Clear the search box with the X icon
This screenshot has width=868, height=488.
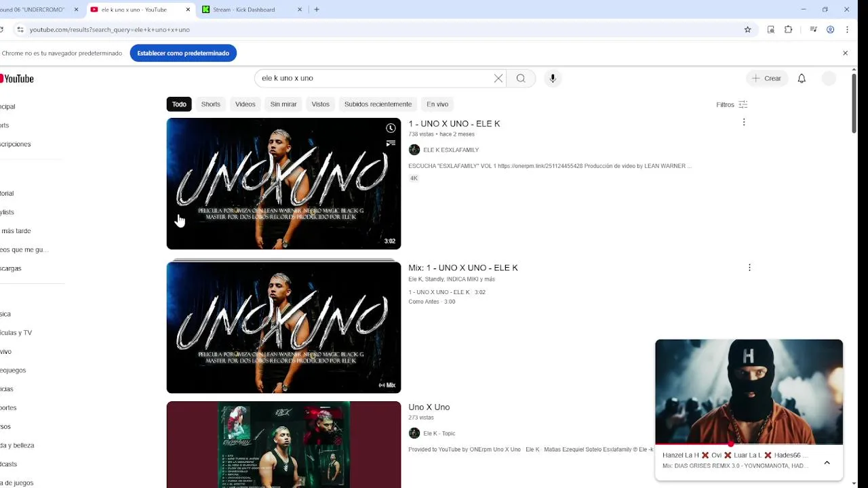[498, 78]
